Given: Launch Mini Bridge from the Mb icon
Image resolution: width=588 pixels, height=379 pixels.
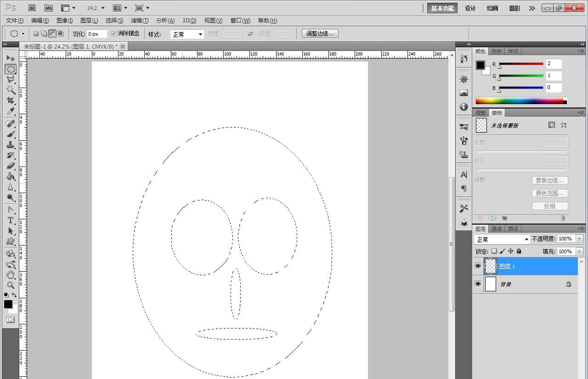Looking at the screenshot, I should (x=49, y=8).
